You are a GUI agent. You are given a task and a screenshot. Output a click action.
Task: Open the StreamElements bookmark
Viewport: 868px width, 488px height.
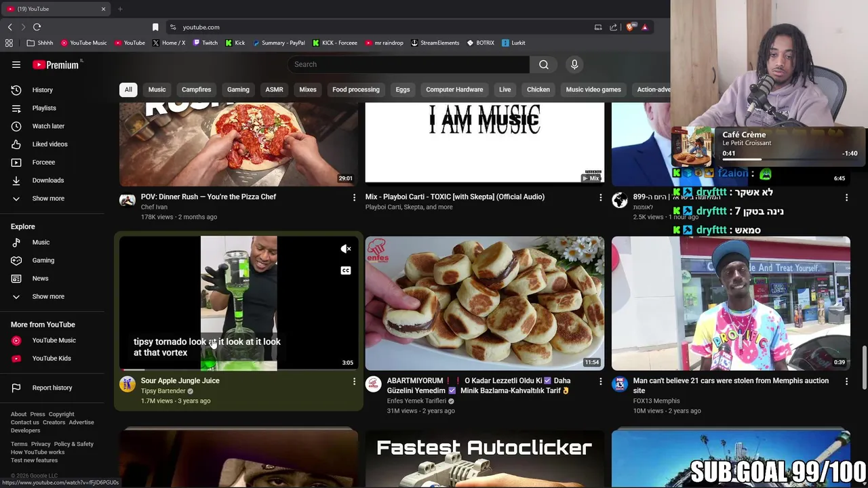click(435, 43)
